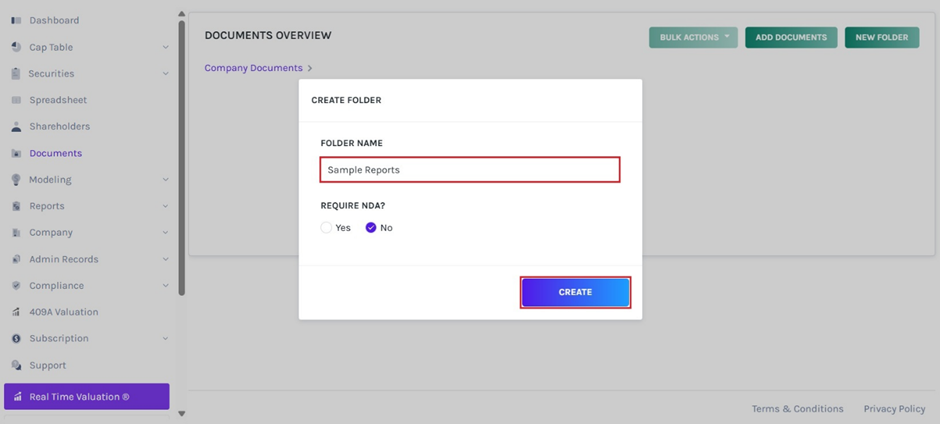Go to Shareholders in the sidebar
Viewport: 940px width, 424px height.
point(59,126)
